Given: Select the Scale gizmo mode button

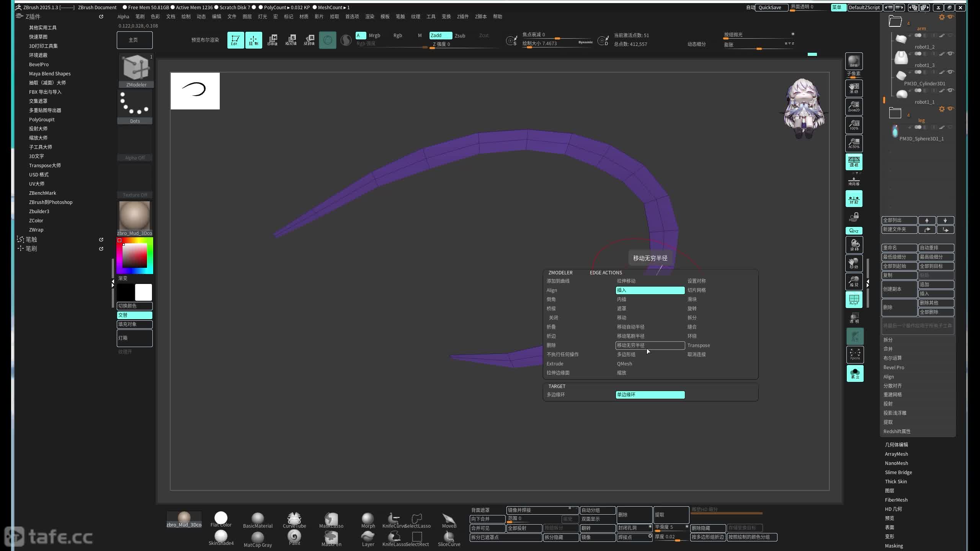Looking at the screenshot, I should point(291,40).
